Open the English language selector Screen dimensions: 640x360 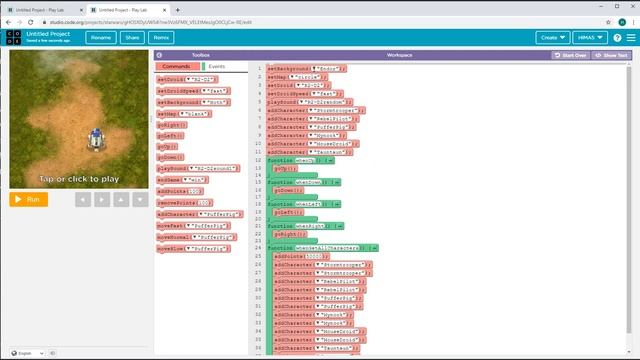point(27,353)
